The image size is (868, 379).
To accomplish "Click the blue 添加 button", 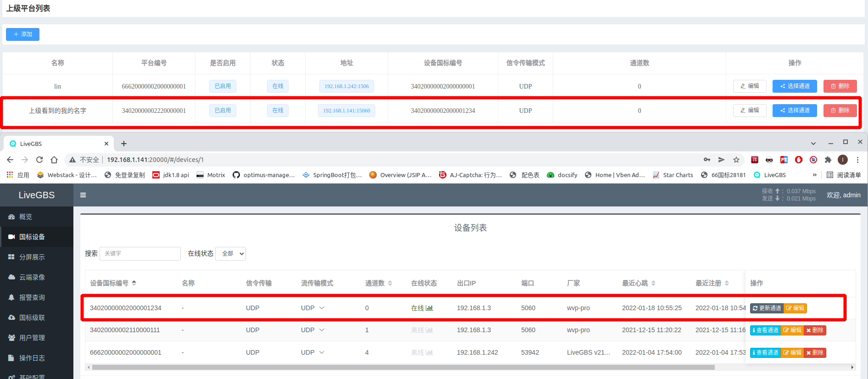I will pos(22,34).
